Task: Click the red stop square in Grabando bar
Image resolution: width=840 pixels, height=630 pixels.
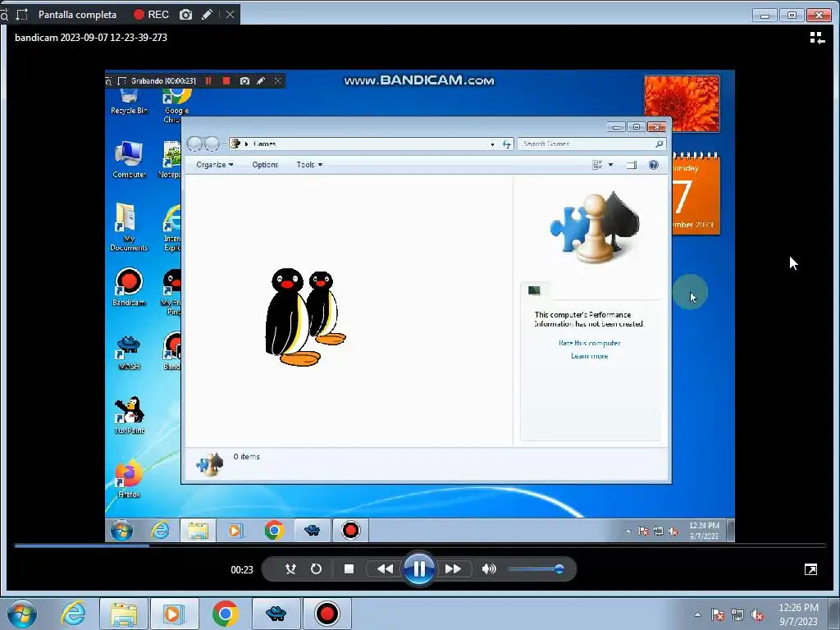Action: click(226, 81)
